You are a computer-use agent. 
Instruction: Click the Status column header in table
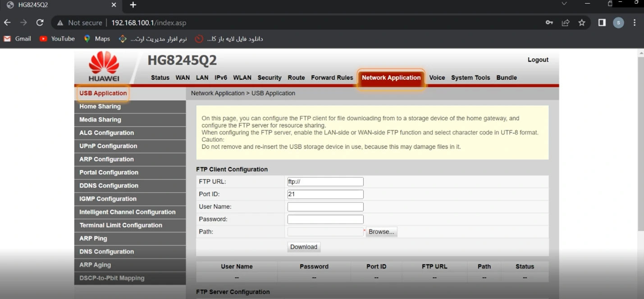525,267
